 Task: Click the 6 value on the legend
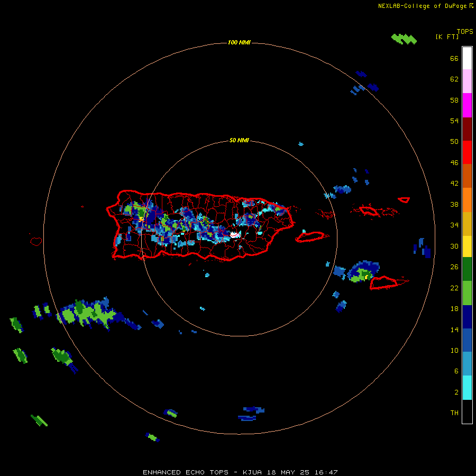(x=456, y=371)
